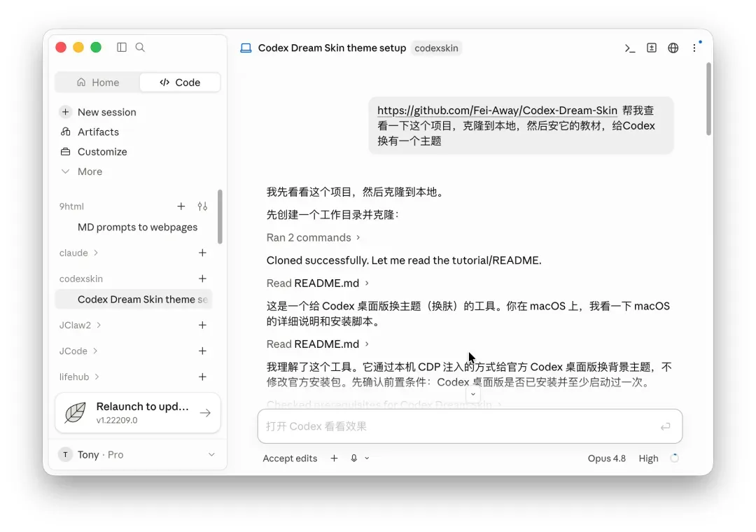Switch to the Code tab

pyautogui.click(x=180, y=83)
